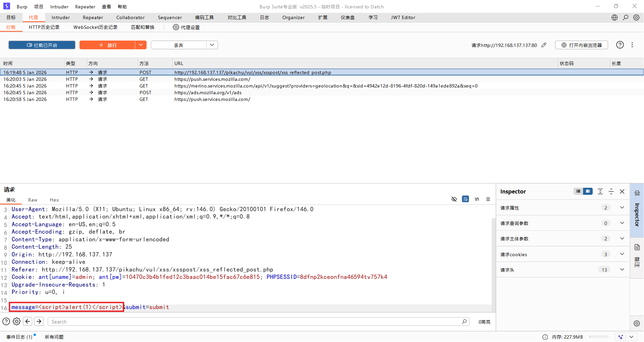Toggle the 拦截已开启 intercept button
Image resolution: width=644 pixels, height=342 pixels.
click(42, 45)
